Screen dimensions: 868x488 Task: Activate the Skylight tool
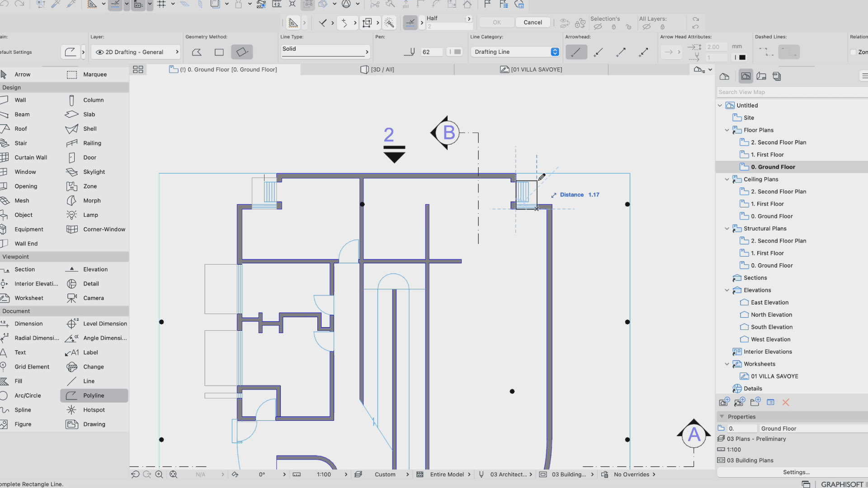point(94,172)
